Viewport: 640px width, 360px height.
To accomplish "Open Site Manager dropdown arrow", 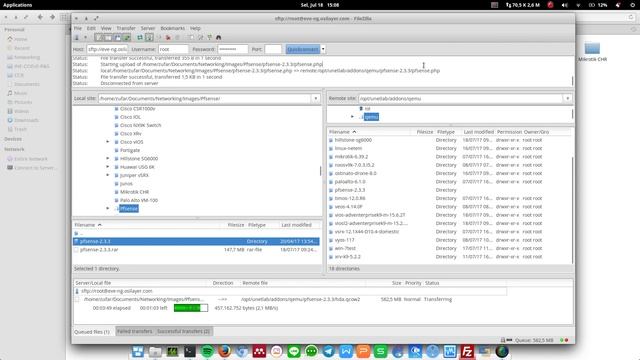I will click(85, 38).
